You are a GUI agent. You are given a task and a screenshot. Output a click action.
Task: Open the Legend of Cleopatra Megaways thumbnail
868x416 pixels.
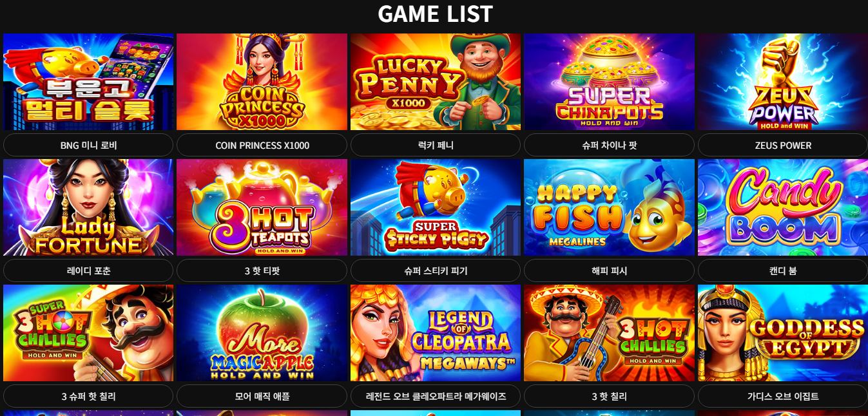click(x=436, y=333)
